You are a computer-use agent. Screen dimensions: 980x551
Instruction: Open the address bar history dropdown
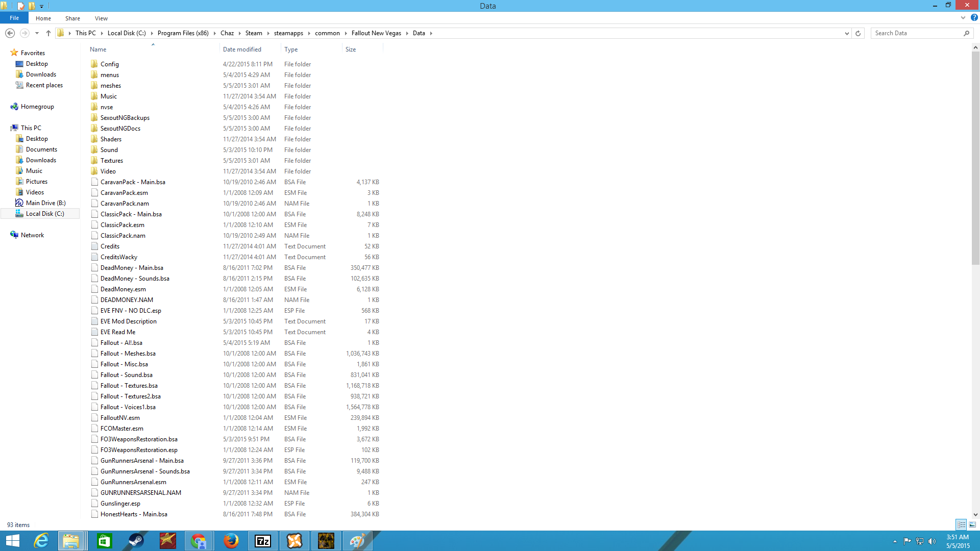pos(847,33)
